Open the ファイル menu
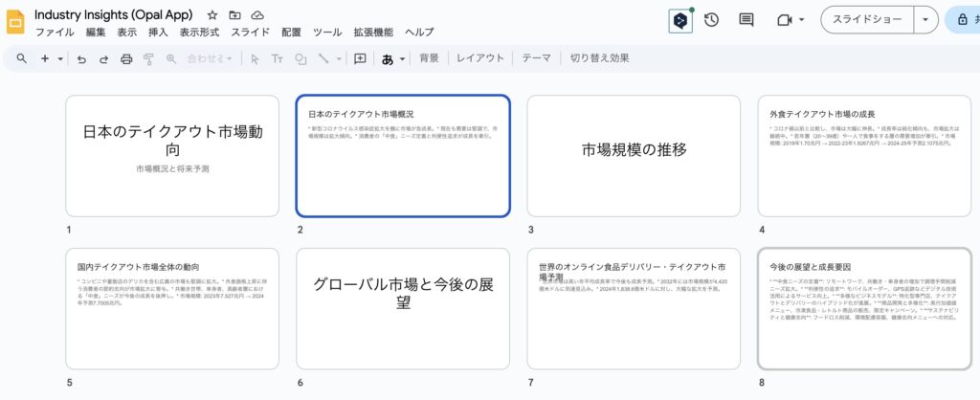 [55, 33]
